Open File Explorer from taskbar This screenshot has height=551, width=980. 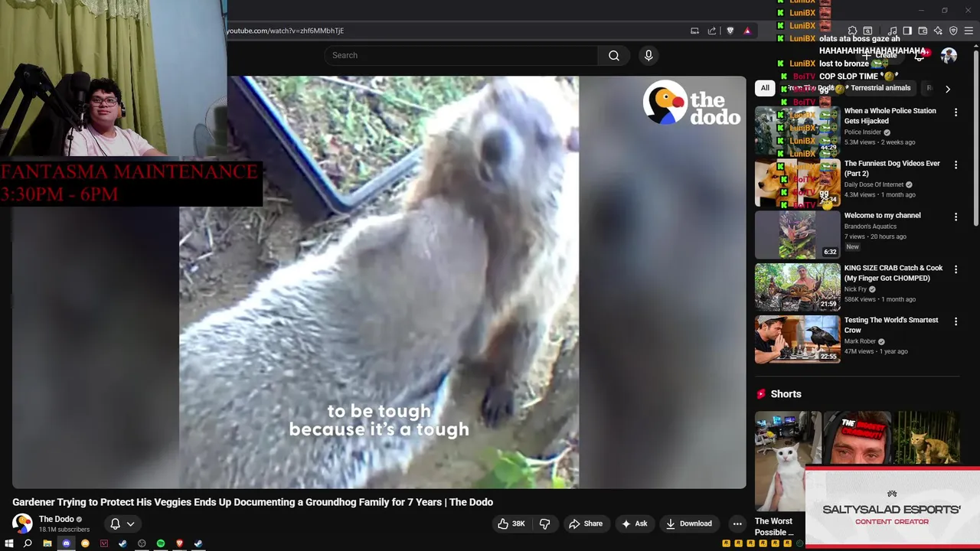(x=47, y=543)
